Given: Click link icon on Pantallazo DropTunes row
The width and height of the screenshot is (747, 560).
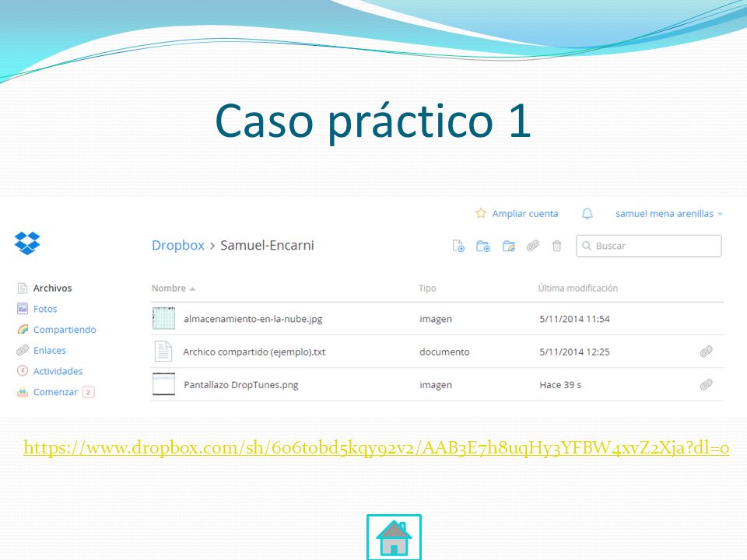Looking at the screenshot, I should click(706, 384).
